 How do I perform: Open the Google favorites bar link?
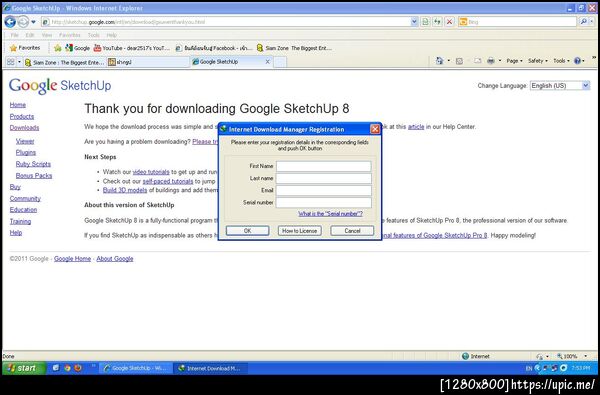point(78,48)
